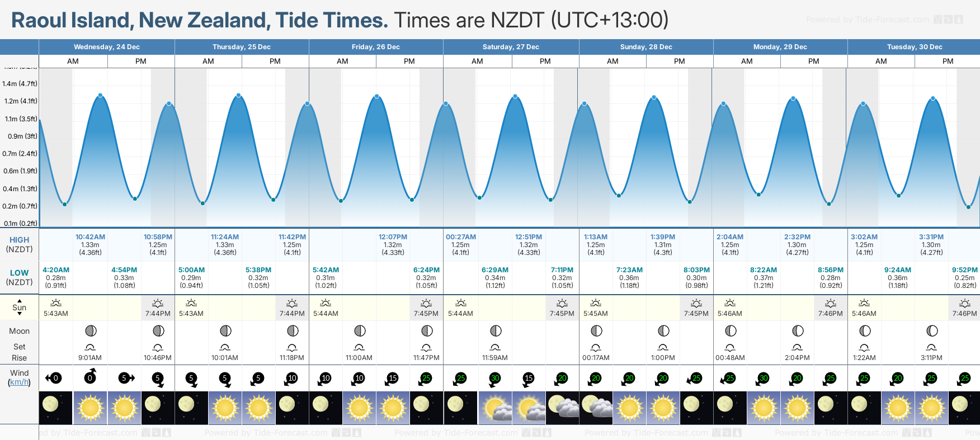Select the Thursday, 25 Dec day header

[242, 47]
